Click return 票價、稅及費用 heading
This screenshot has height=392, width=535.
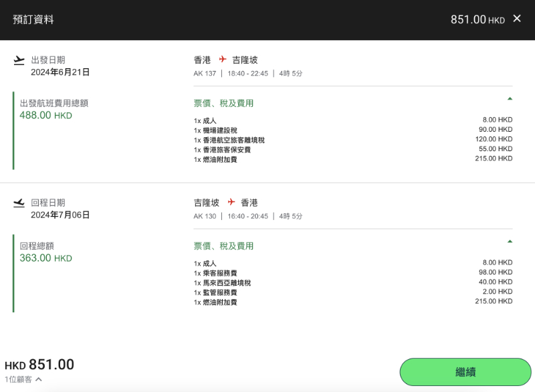coord(223,246)
